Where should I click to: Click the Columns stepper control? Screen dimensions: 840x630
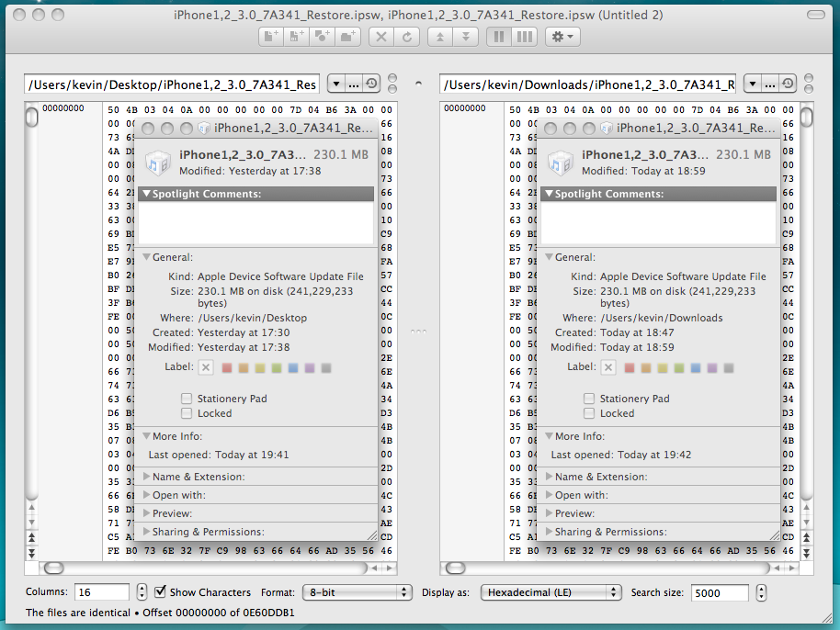[142, 592]
